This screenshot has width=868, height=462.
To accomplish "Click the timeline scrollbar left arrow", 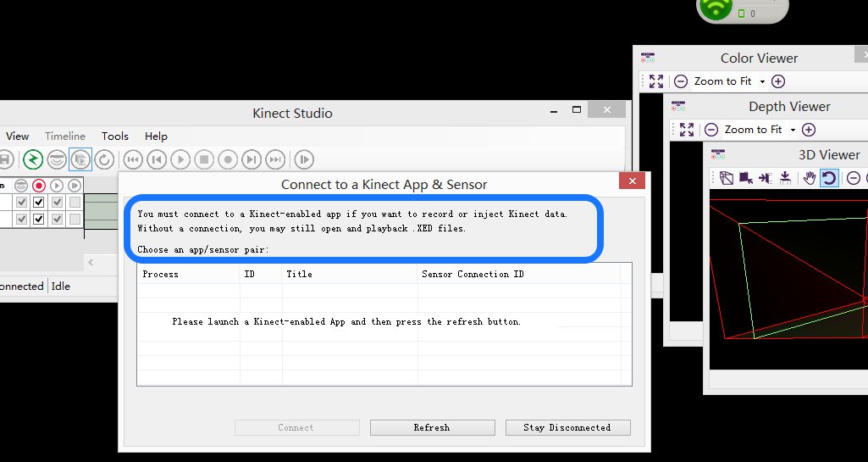I will (91, 263).
